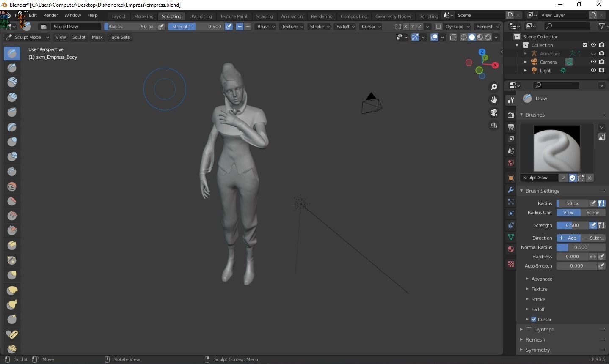
Task: Adjust the Strength slider in properties panel
Action: pyautogui.click(x=572, y=225)
